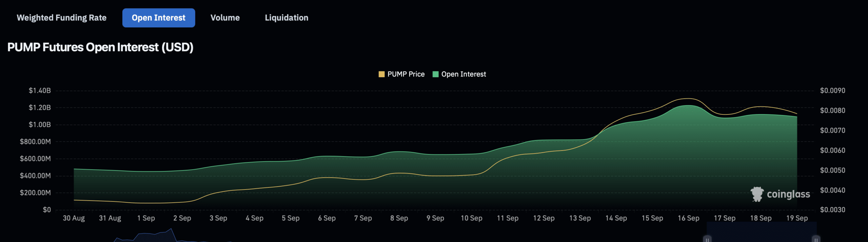Click the mini overview chart peak

point(171,230)
